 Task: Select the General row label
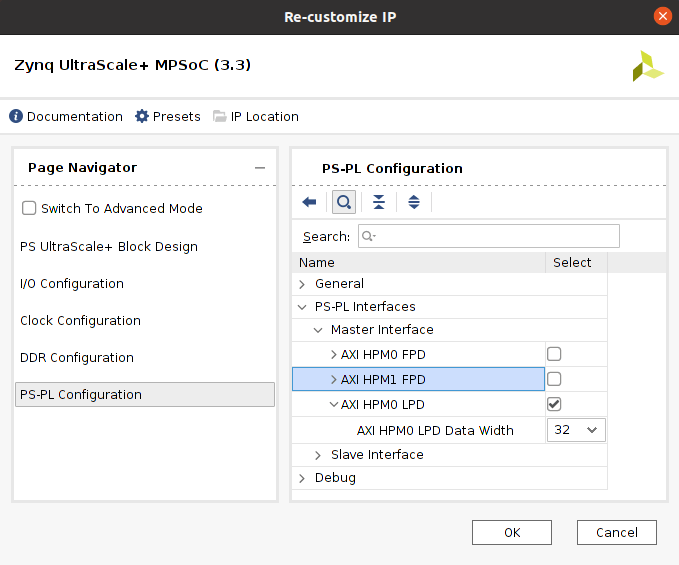point(340,284)
